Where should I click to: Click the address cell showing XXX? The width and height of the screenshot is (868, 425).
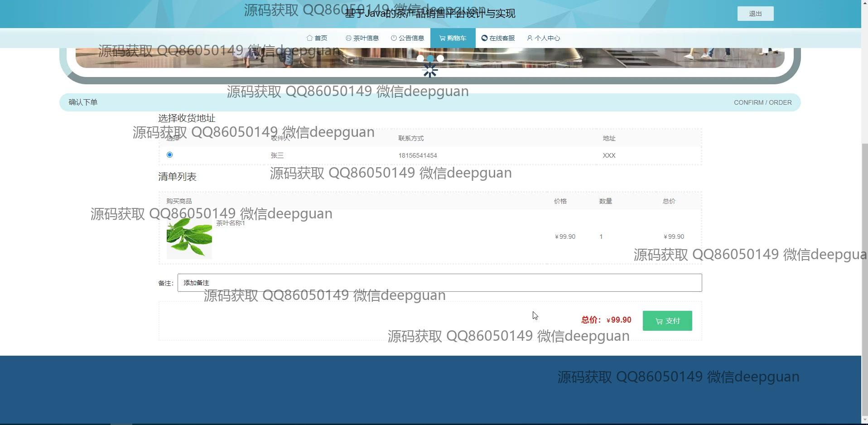609,155
